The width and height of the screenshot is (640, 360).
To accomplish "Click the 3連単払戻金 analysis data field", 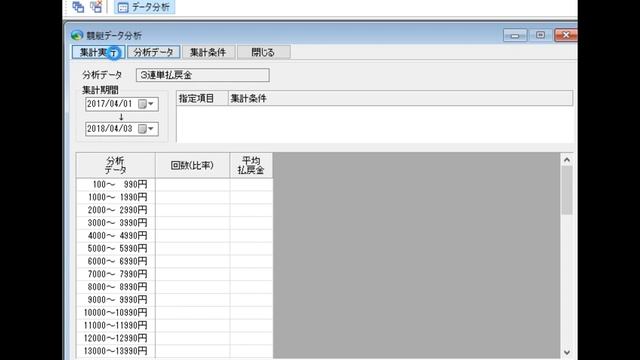I will pyautogui.click(x=202, y=75).
